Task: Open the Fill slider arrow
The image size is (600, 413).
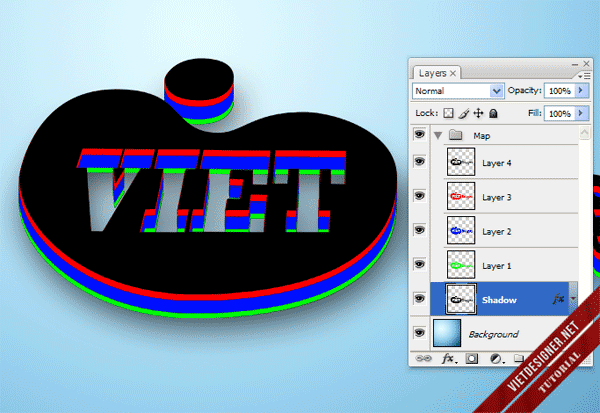Action: [582, 113]
